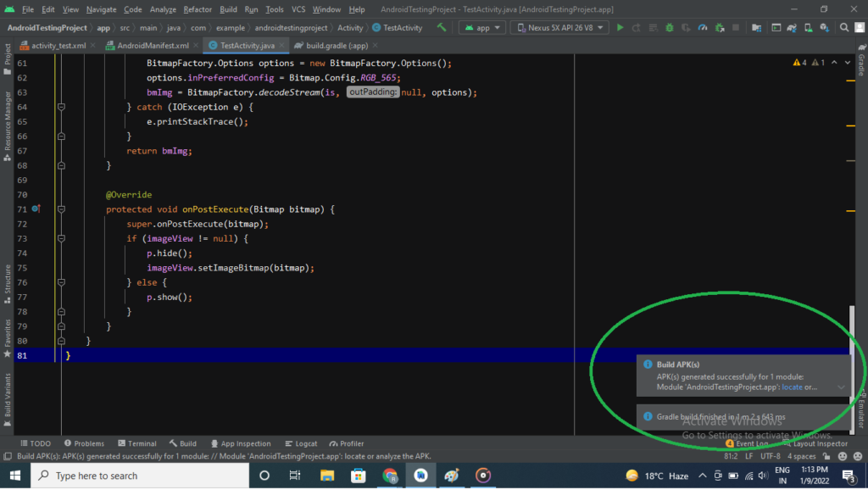Image resolution: width=868 pixels, height=490 pixels.
Task: Click the locate link in Build APK notification
Action: click(792, 387)
